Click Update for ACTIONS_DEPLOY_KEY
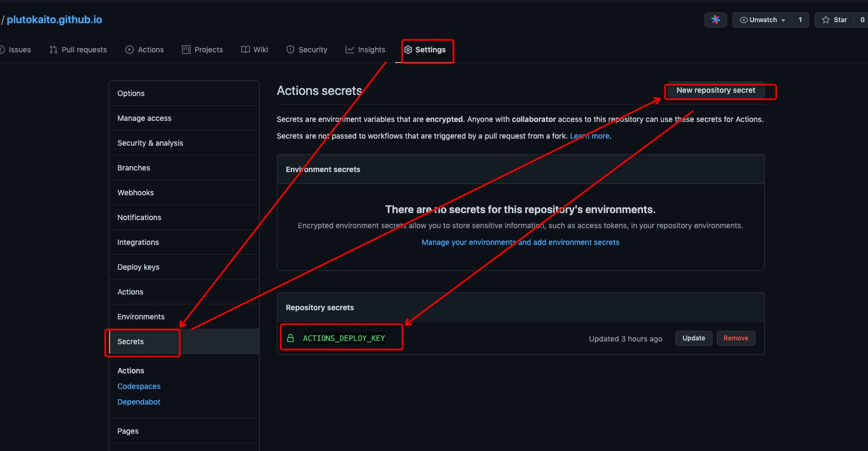The height and width of the screenshot is (451, 868). [x=694, y=338]
